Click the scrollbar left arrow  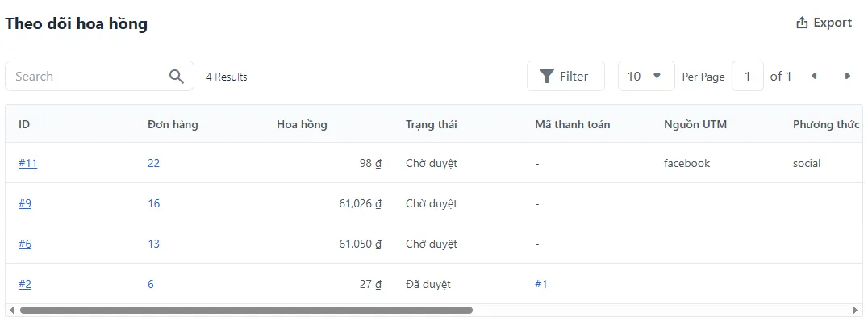(11, 310)
